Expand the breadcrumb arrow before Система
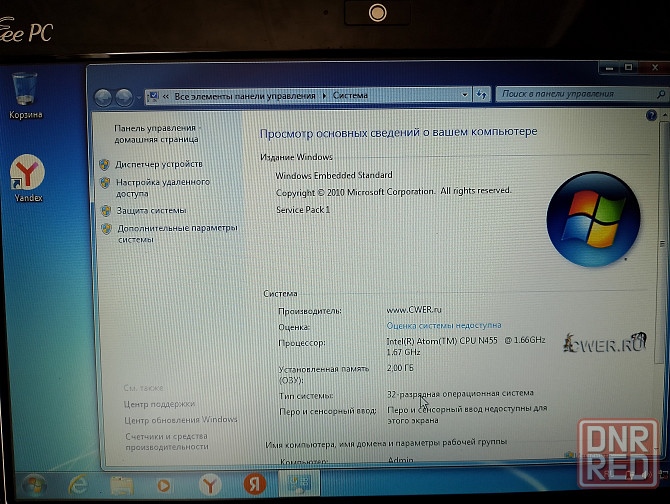This screenshot has height=504, width=670. (x=324, y=96)
